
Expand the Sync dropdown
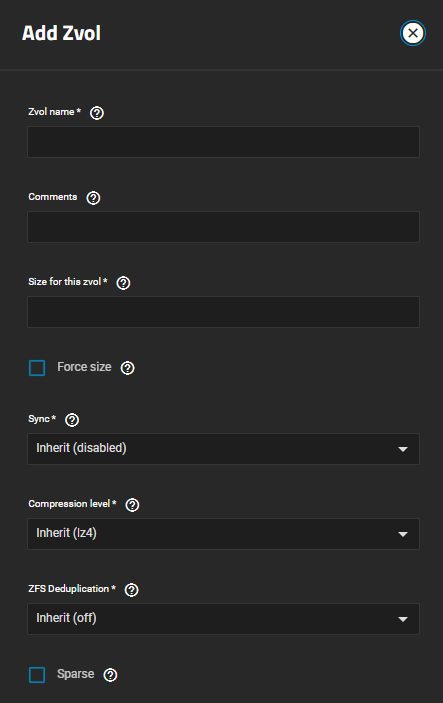(223, 449)
